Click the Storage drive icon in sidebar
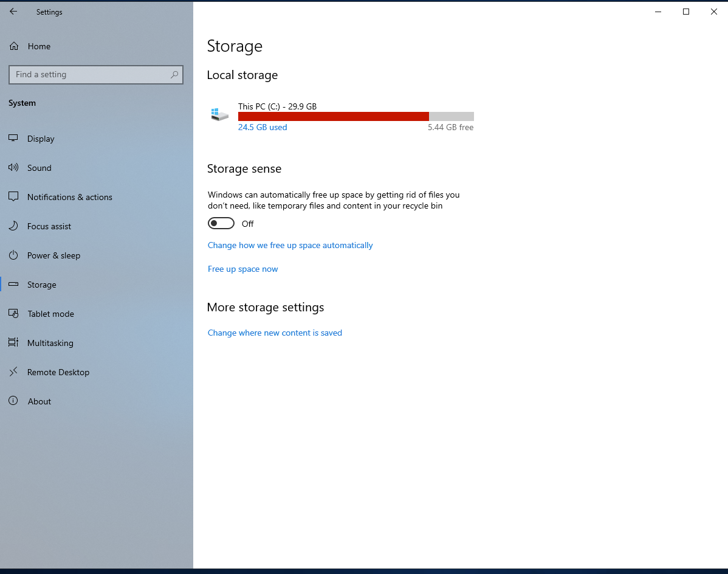 (13, 284)
